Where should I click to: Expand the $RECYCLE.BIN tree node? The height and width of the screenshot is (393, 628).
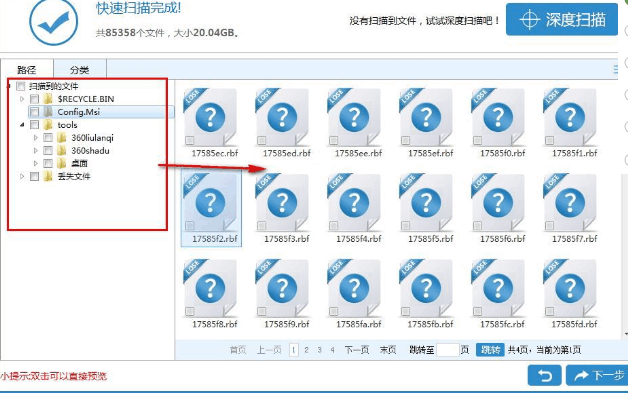click(22, 99)
